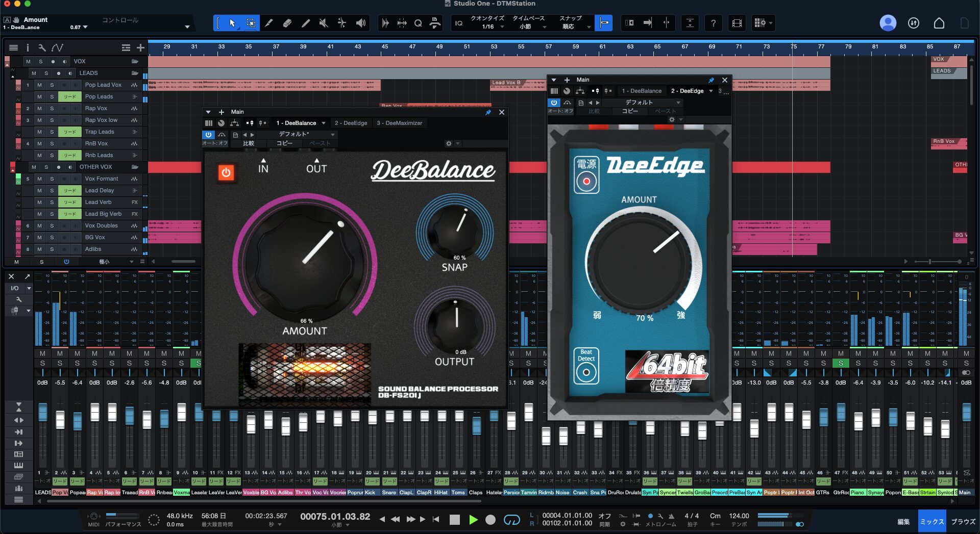The height and width of the screenshot is (534, 980).
Task: Choose the Eraser tool
Action: (287, 23)
